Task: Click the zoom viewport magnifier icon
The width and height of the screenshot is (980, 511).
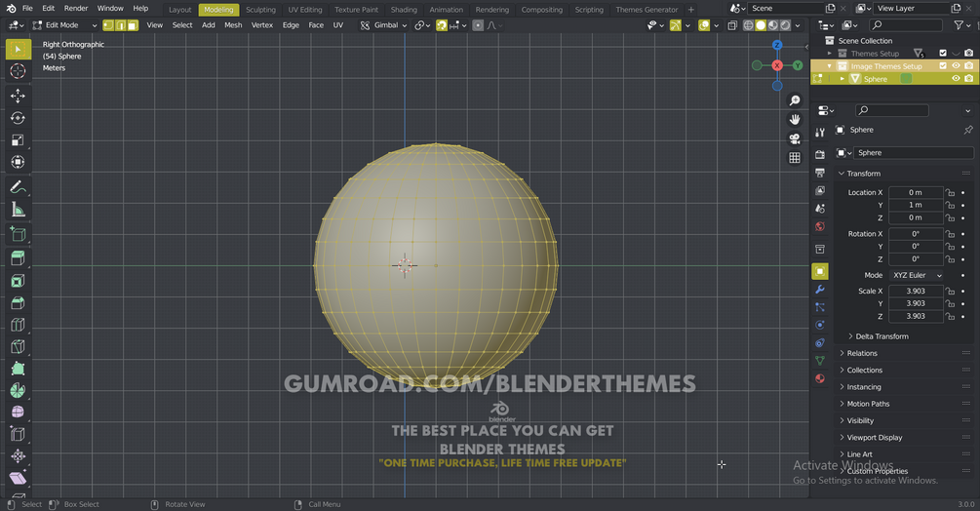Action: pyautogui.click(x=795, y=100)
